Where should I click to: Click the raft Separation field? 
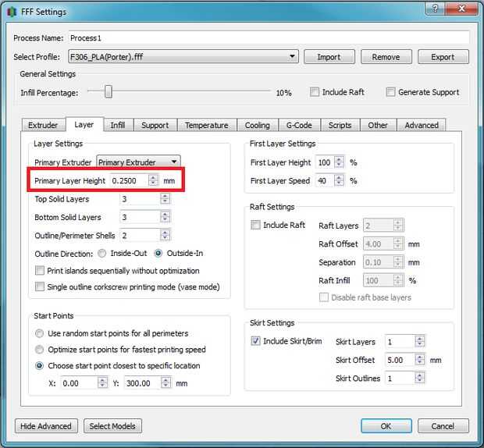point(379,262)
